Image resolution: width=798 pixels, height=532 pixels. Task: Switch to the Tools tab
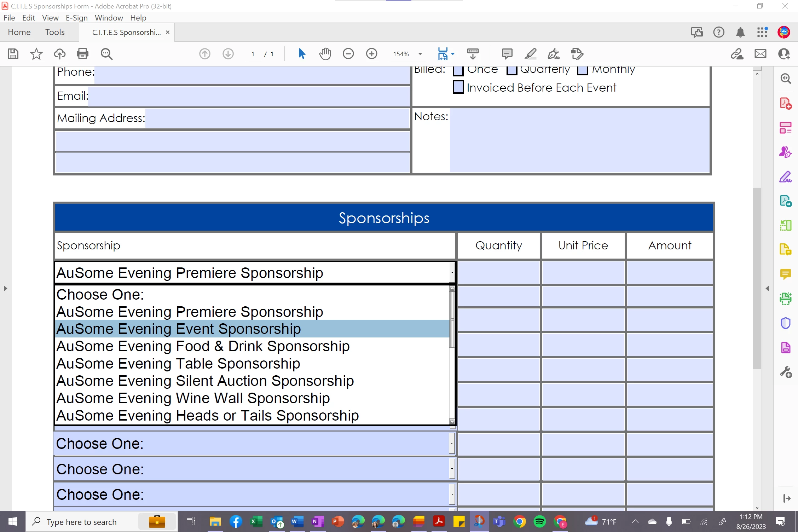[x=55, y=32]
